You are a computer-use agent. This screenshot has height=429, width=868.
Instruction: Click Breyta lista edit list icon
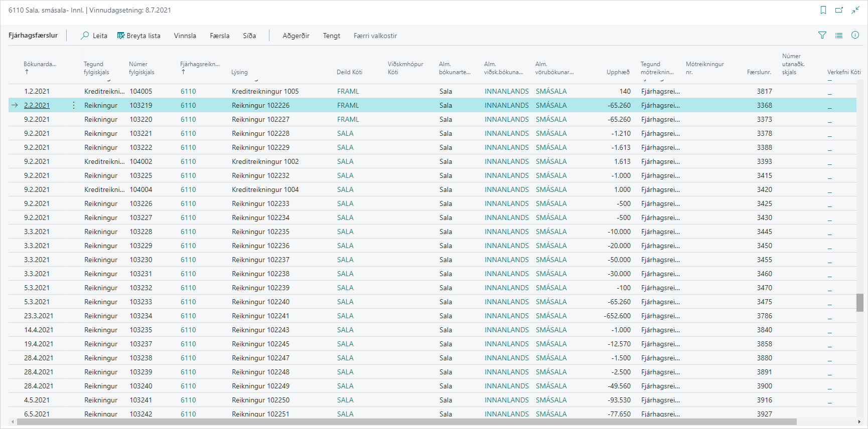coord(121,36)
